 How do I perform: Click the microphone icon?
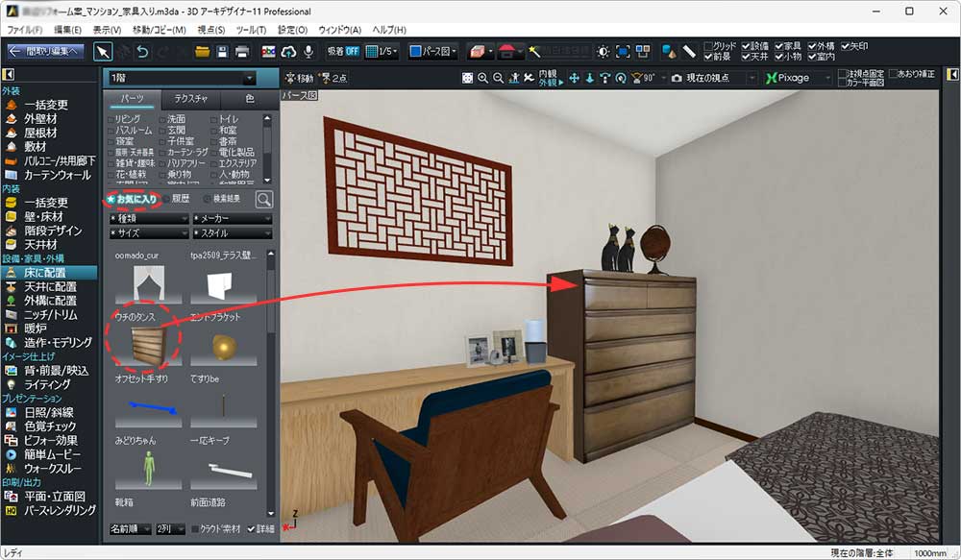pos(308,52)
